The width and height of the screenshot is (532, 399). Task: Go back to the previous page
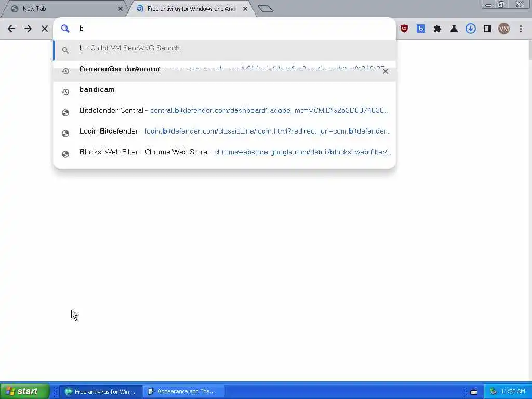point(11,29)
